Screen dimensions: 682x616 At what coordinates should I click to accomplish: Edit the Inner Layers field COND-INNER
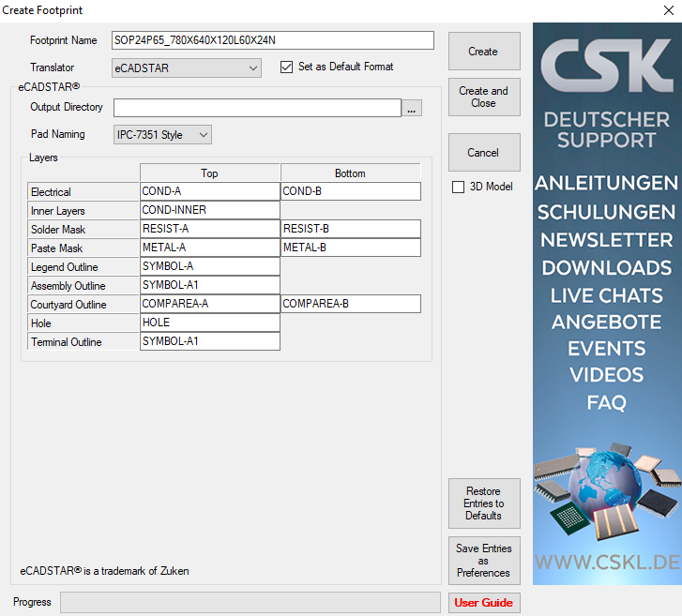point(209,210)
